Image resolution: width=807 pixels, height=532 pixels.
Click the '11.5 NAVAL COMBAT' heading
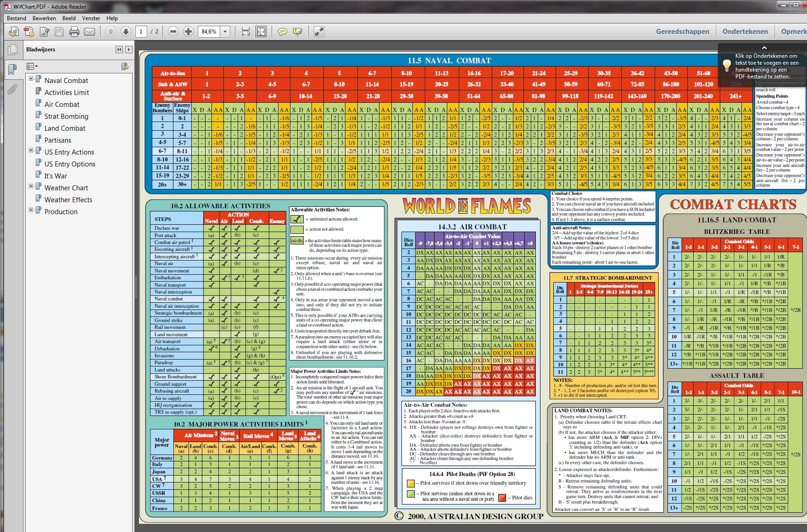click(449, 61)
